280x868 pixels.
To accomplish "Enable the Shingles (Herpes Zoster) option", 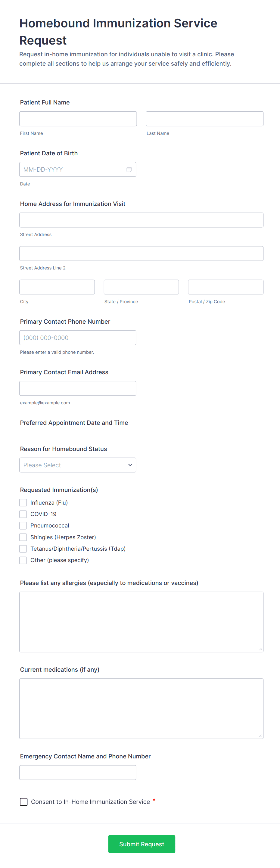I will click(23, 537).
